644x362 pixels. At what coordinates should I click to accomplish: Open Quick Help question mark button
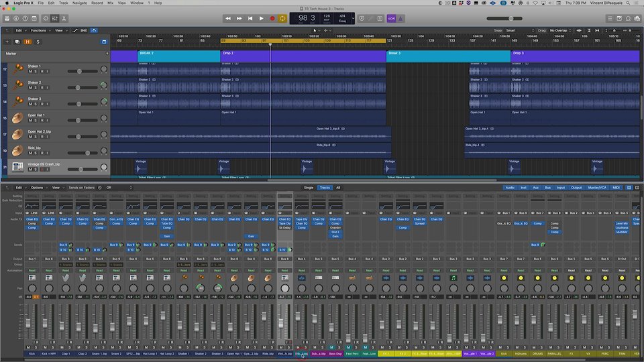coord(25,19)
